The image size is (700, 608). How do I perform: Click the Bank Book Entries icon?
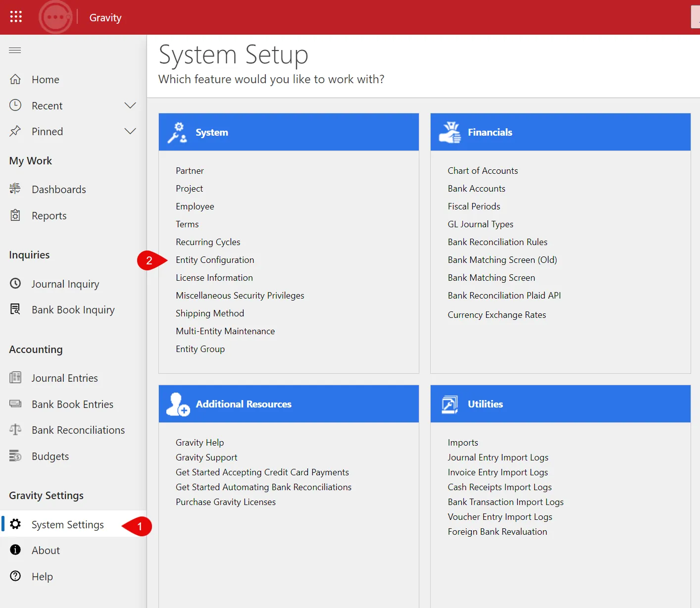click(15, 404)
